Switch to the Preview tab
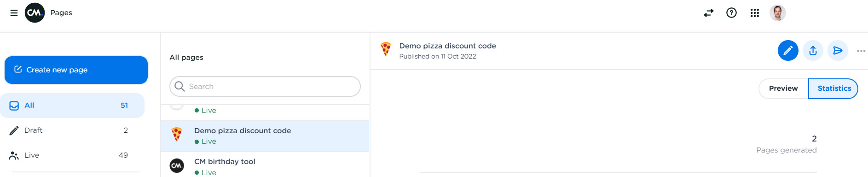Image resolution: width=868 pixels, height=177 pixels. pyautogui.click(x=783, y=88)
